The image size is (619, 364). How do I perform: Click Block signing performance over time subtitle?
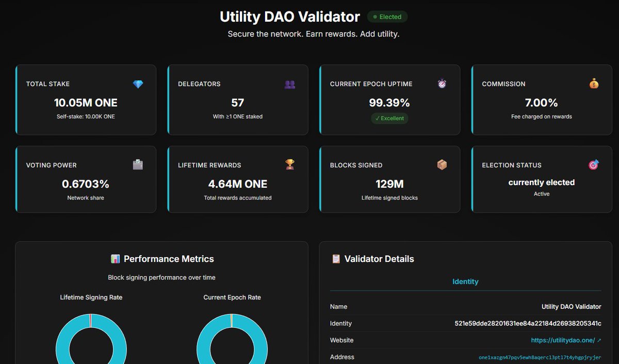[x=161, y=277]
